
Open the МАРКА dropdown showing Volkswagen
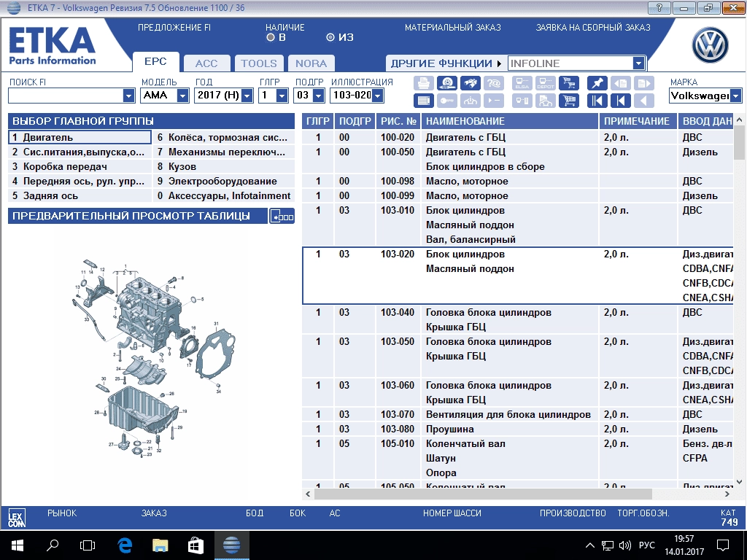coord(736,96)
